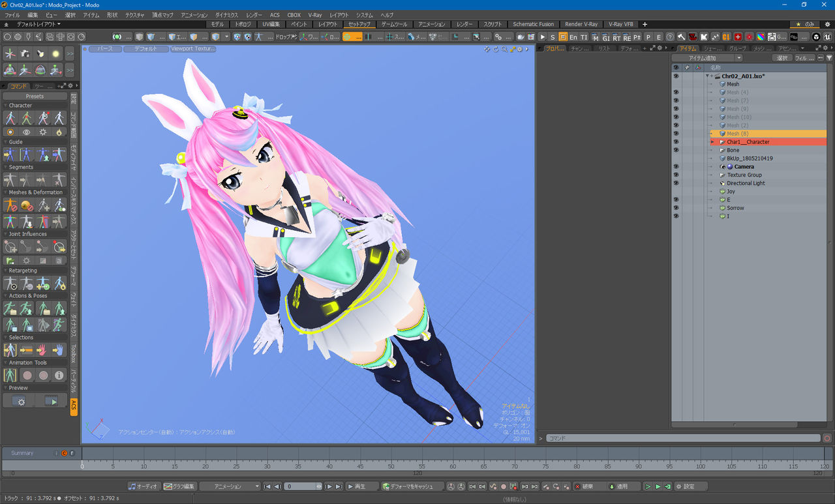Click the Preview play clapper icon
The width and height of the screenshot is (835, 504).
click(52, 402)
